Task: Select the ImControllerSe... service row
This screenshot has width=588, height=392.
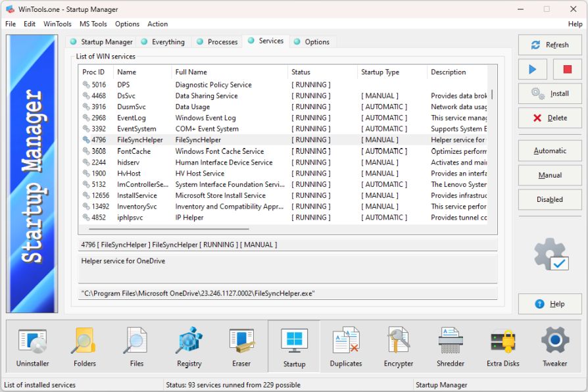Action: pyautogui.click(x=283, y=184)
